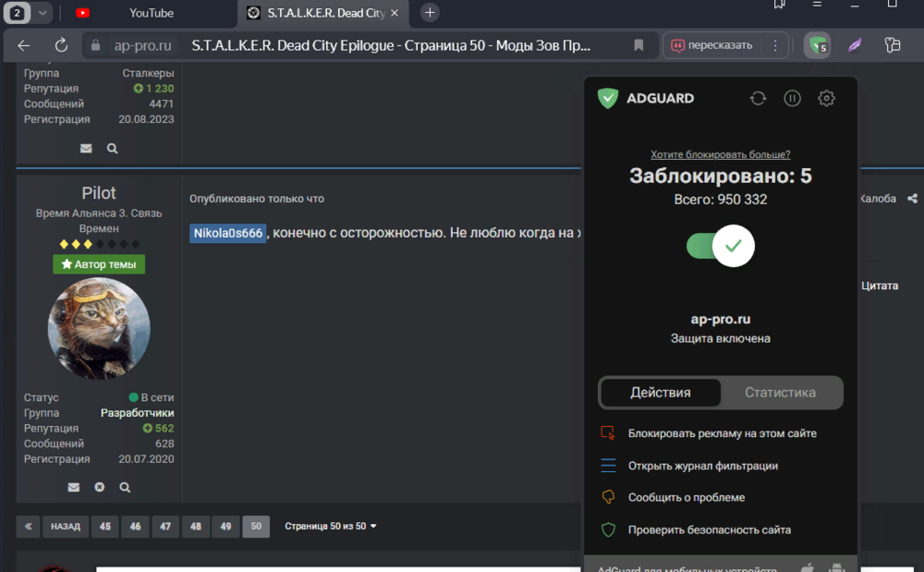Image resolution: width=924 pixels, height=572 pixels.
Task: Click the Pilot username link
Action: 99,192
